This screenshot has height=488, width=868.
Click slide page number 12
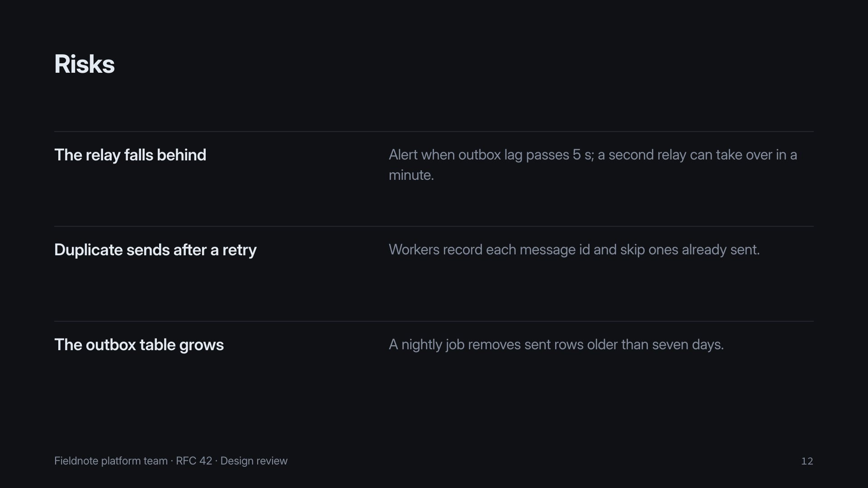[807, 461]
